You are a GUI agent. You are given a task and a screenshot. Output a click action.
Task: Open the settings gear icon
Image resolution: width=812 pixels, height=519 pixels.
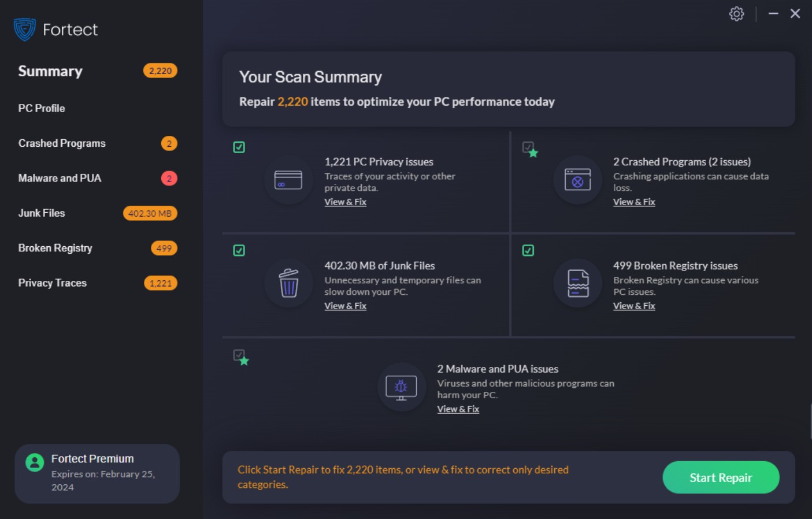point(736,14)
